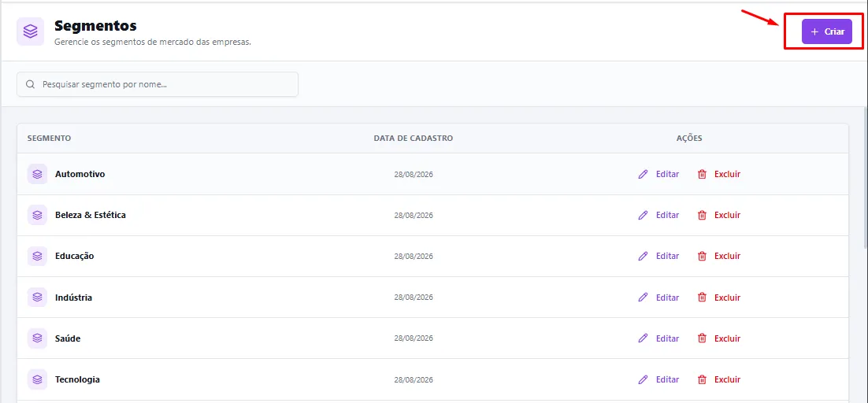Delete the Automotivo segment
The height and width of the screenshot is (403, 868).
pyautogui.click(x=719, y=174)
